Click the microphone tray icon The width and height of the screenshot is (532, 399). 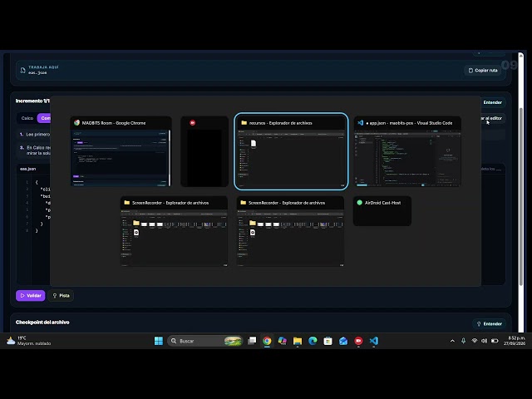463,341
